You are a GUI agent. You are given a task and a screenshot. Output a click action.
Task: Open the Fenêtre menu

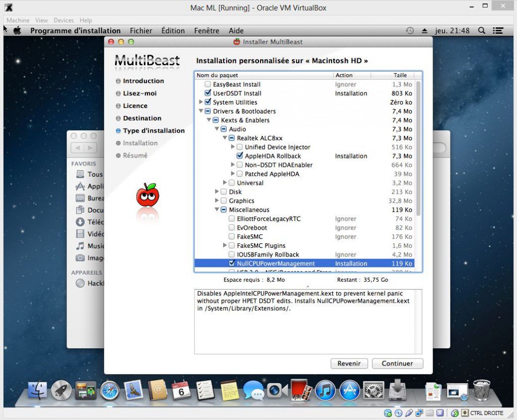point(206,31)
